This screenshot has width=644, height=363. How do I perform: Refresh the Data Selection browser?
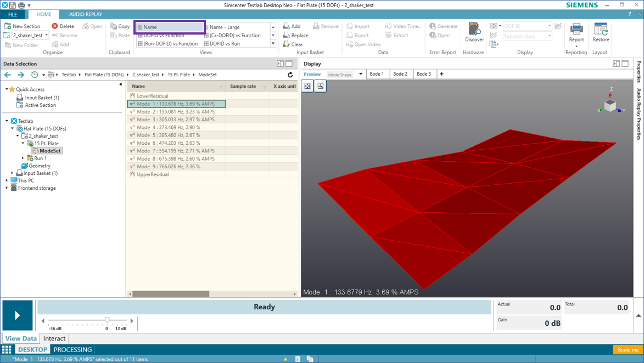[290, 75]
